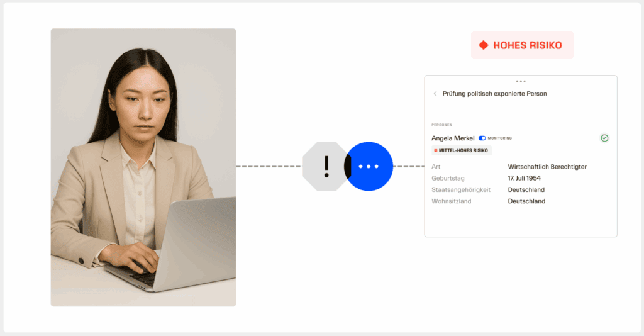644x336 pixels.
Task: Click the gray octagon exclamation warning icon
Action: point(325,167)
